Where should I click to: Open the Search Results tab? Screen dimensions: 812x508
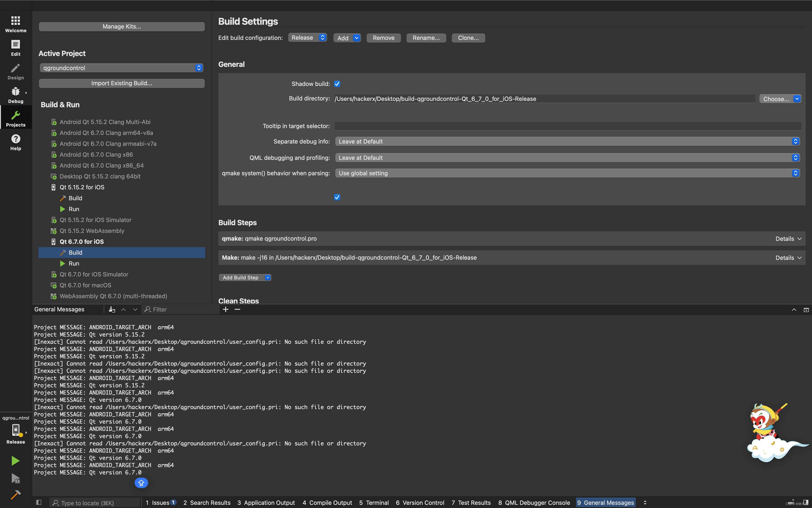point(207,502)
